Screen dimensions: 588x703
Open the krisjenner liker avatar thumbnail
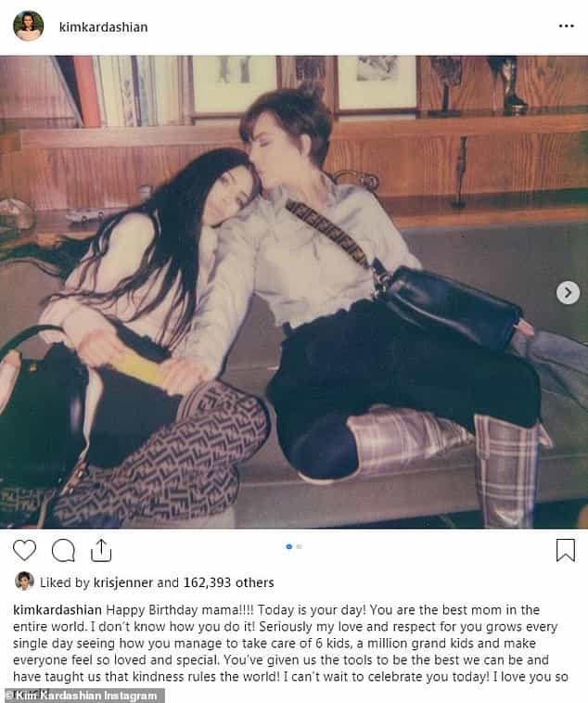click(25, 582)
